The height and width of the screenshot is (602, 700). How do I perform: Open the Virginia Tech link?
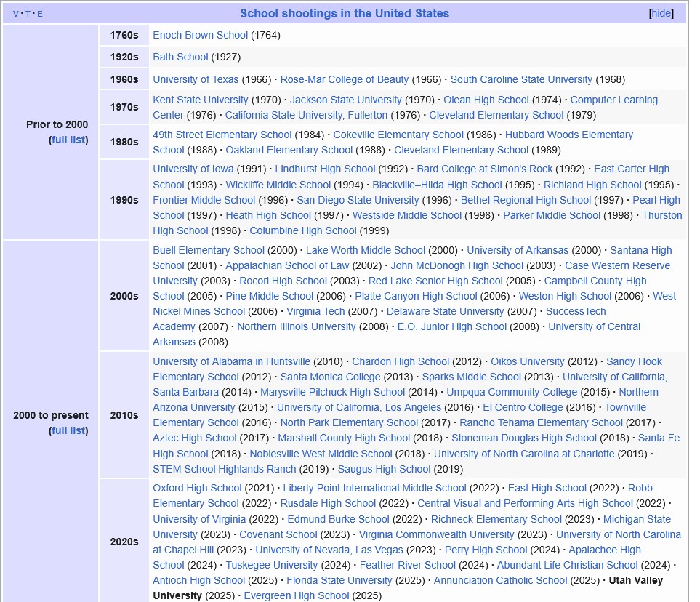tap(315, 311)
